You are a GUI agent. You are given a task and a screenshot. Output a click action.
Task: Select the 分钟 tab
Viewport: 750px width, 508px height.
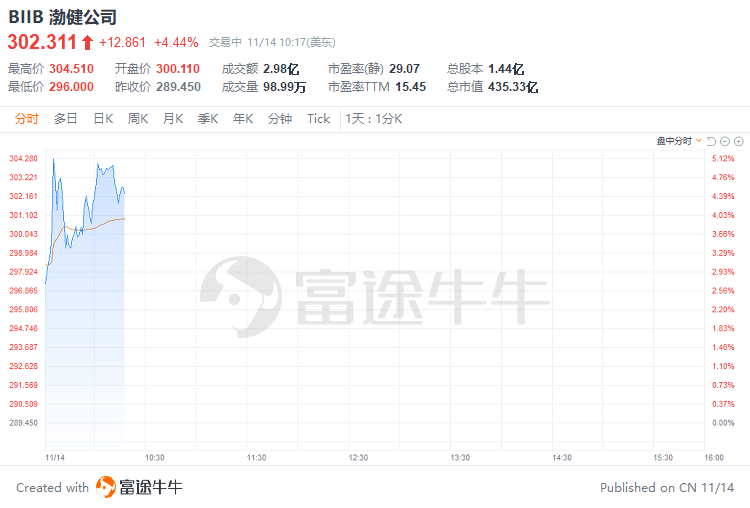coord(280,119)
